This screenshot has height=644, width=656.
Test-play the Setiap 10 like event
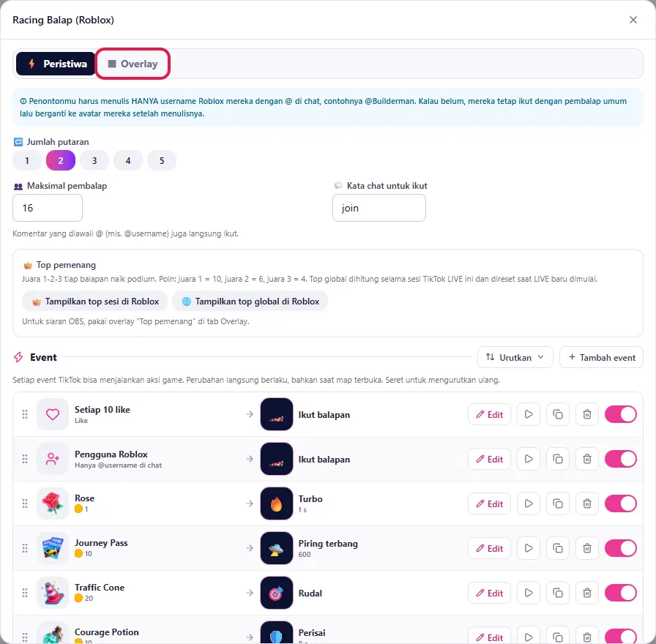coord(529,414)
